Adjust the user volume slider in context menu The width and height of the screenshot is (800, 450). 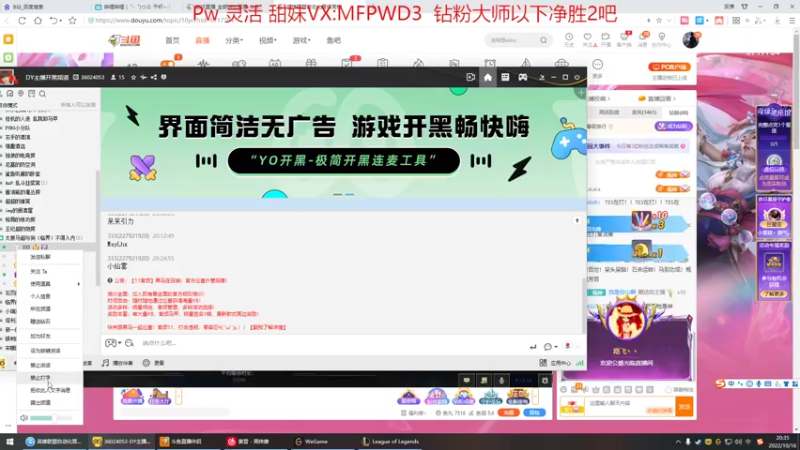50,418
